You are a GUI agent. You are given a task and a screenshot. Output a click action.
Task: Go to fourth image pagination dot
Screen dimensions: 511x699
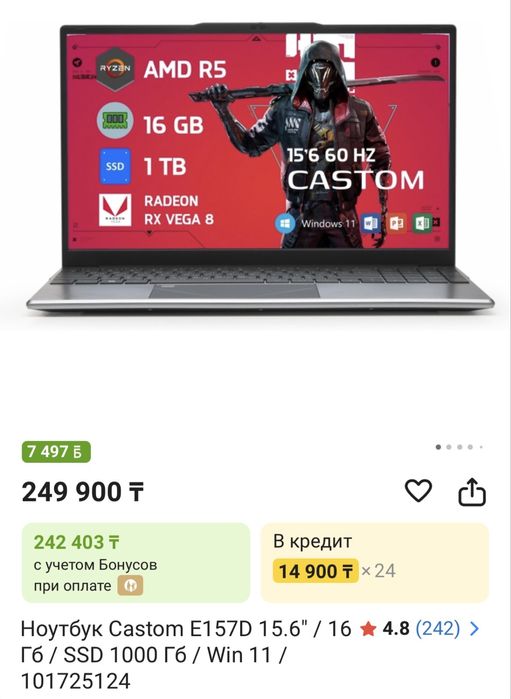[470, 447]
